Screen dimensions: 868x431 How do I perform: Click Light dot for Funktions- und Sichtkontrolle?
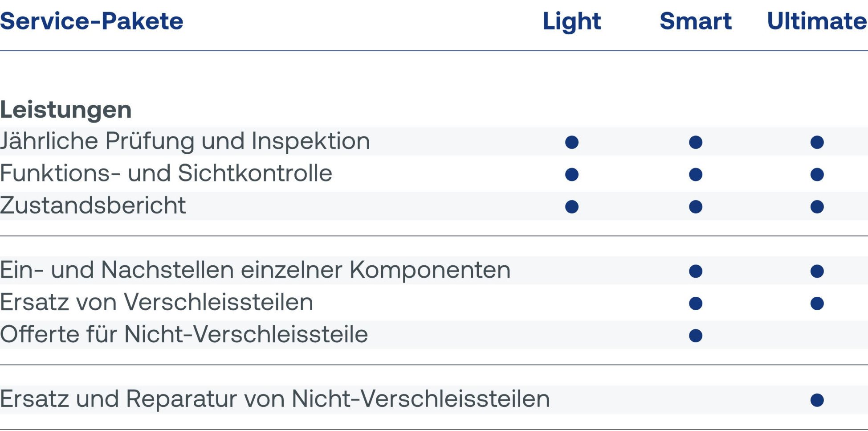point(572,174)
